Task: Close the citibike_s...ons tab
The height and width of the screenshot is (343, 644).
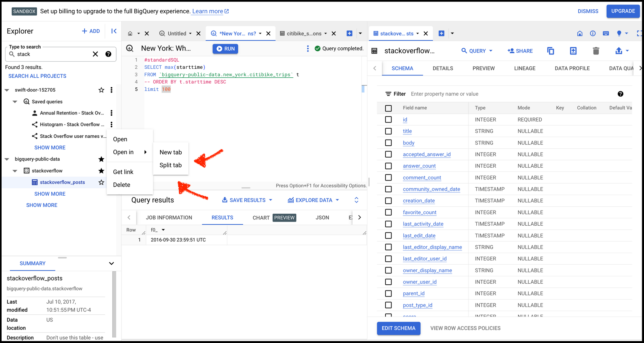Action: coord(334,34)
